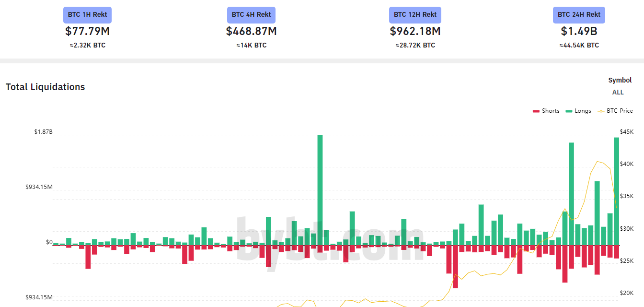This screenshot has width=644, height=307.
Task: Choose the BTC 24H Rekt badge
Action: click(x=579, y=15)
